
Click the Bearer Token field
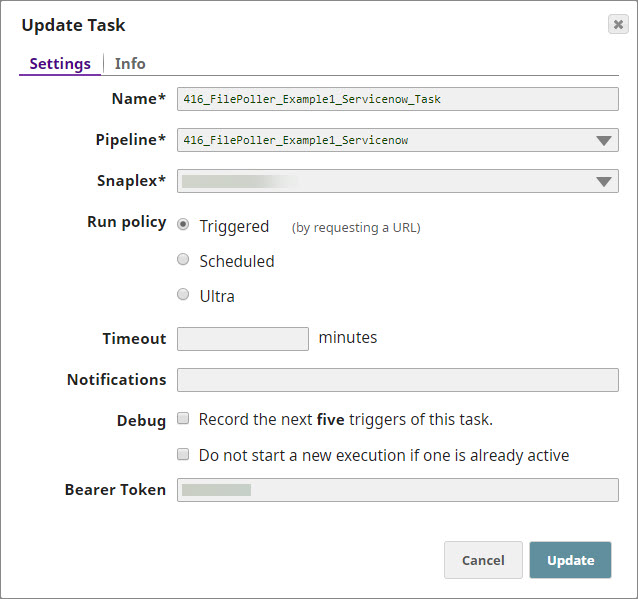pos(397,490)
